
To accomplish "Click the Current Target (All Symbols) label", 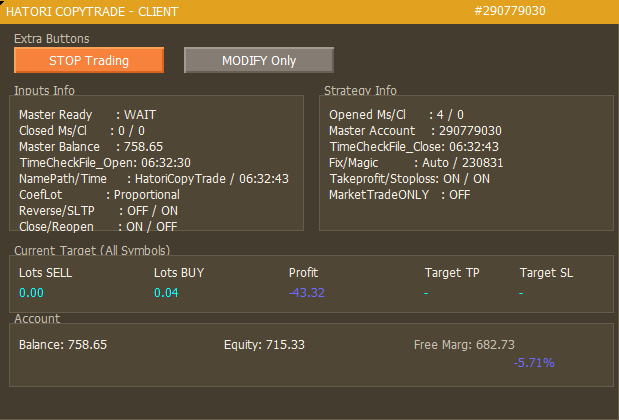I will point(92,250).
